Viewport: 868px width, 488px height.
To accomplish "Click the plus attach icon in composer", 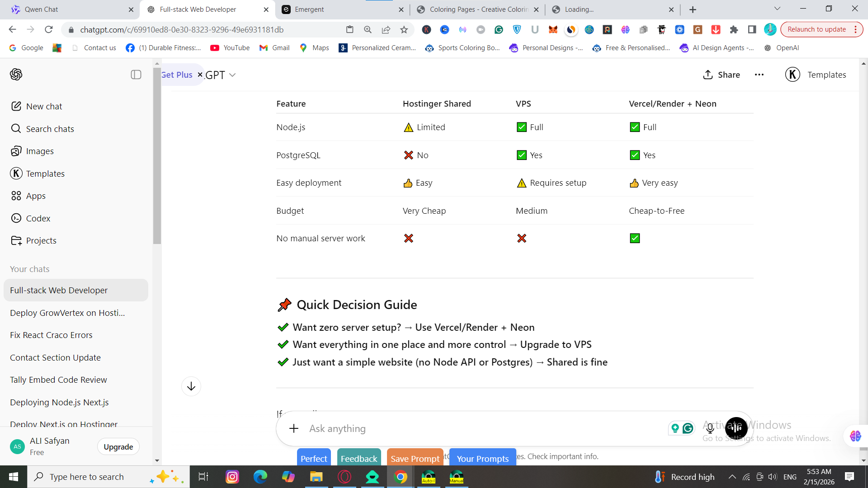I will coord(294,428).
